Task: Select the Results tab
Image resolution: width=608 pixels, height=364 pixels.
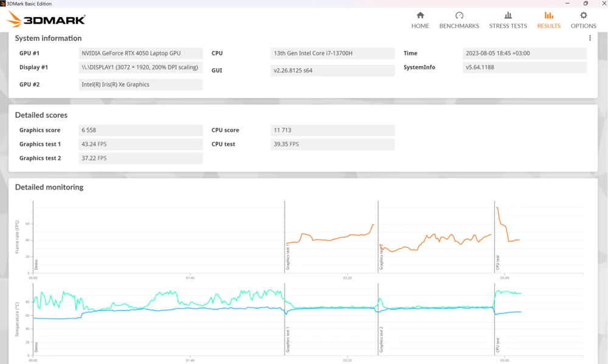Action: (548, 21)
